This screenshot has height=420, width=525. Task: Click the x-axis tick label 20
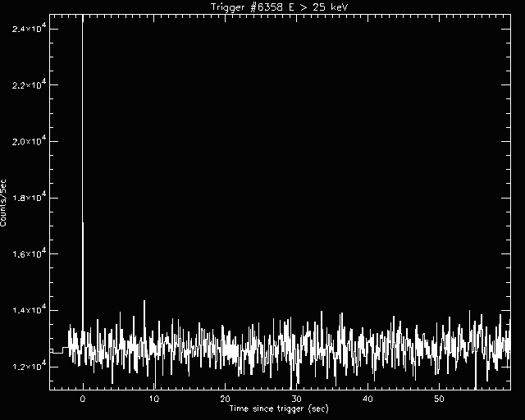(x=225, y=399)
